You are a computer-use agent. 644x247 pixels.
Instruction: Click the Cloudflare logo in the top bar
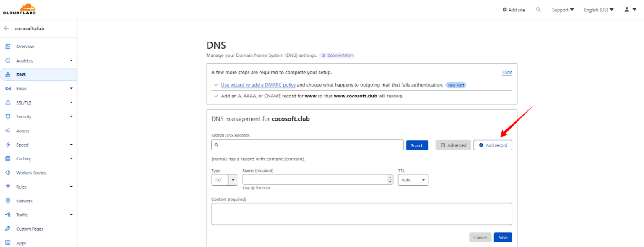pos(19,9)
